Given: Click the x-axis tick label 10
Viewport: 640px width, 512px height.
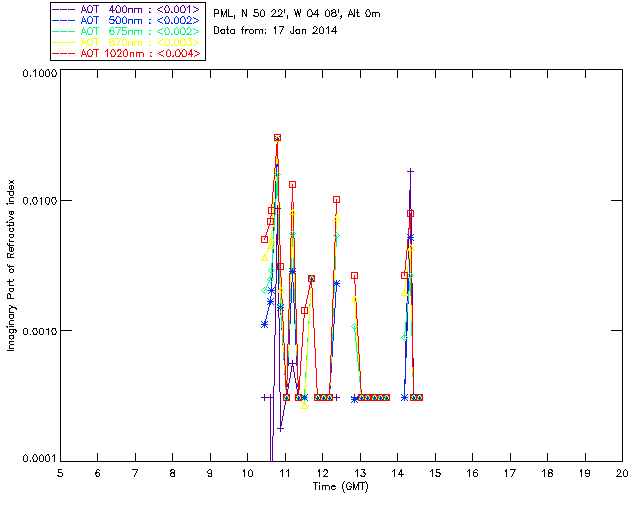Looking at the screenshot, I should (247, 473).
